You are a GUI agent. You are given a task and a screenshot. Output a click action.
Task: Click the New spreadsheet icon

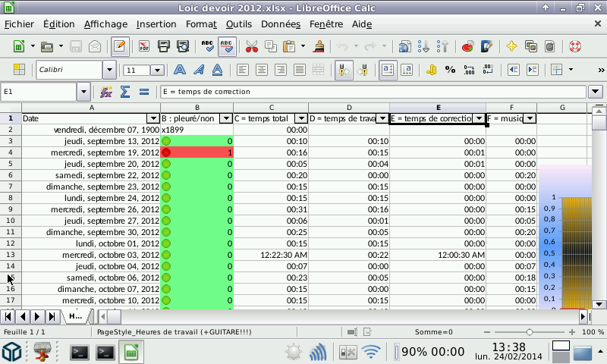(18, 47)
